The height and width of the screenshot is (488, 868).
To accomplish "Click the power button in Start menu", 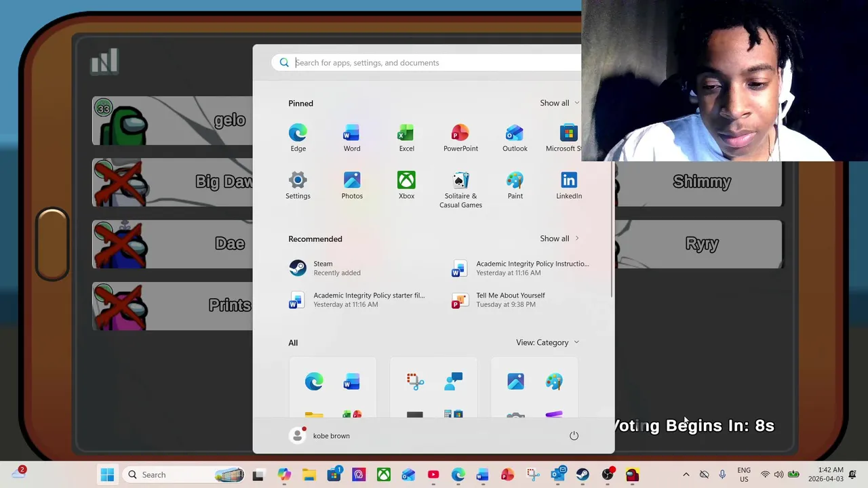I will point(574,436).
